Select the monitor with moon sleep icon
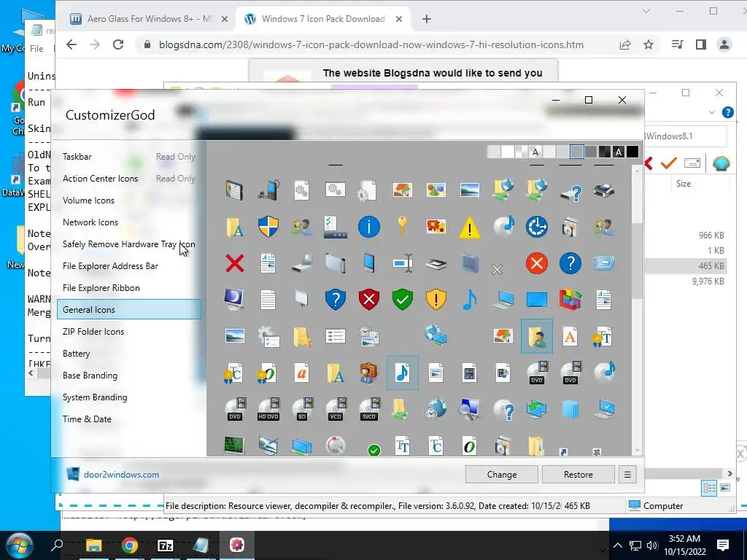 click(x=234, y=300)
